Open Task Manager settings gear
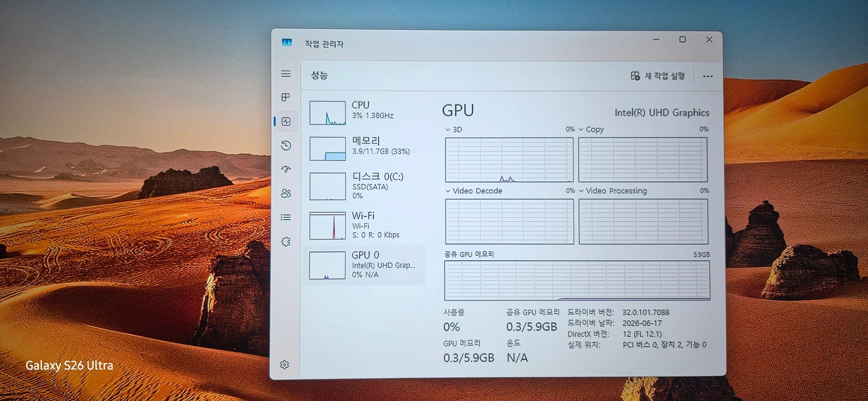868x401 pixels. (285, 365)
